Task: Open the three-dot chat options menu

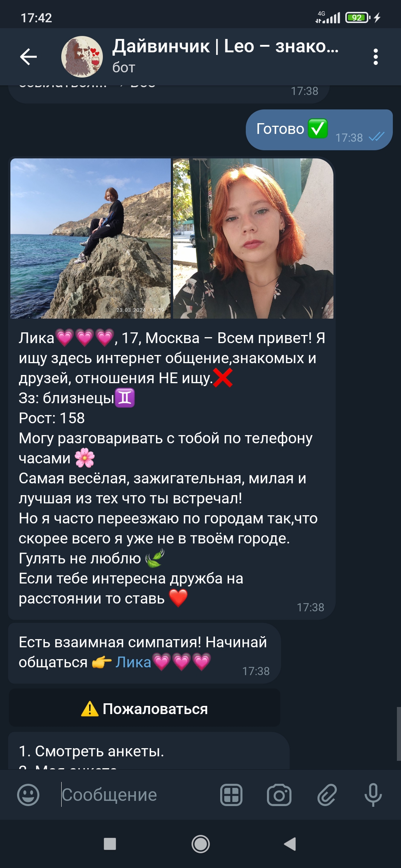Action: [x=376, y=57]
